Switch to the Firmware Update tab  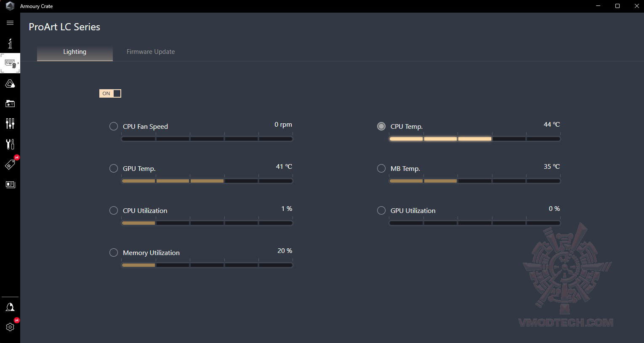(x=151, y=52)
